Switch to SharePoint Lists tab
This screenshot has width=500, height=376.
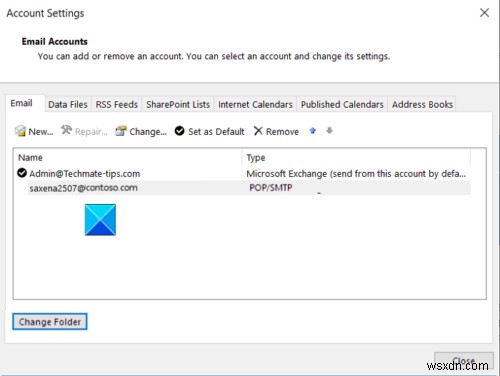(x=178, y=104)
